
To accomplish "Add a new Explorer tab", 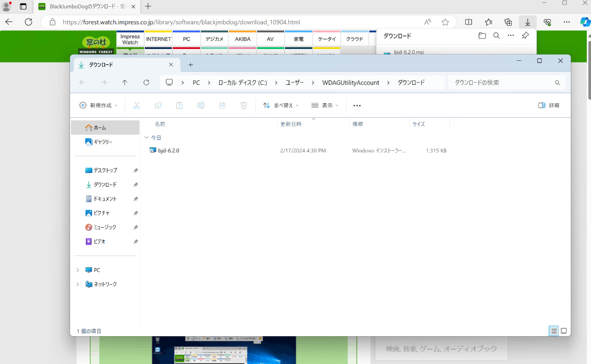I will [x=190, y=65].
